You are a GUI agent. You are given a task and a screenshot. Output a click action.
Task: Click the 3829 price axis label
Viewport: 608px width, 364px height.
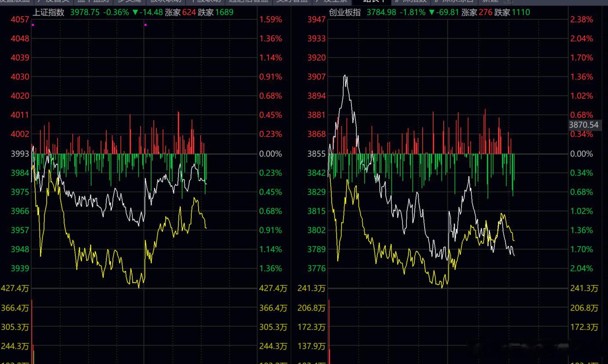(x=317, y=192)
